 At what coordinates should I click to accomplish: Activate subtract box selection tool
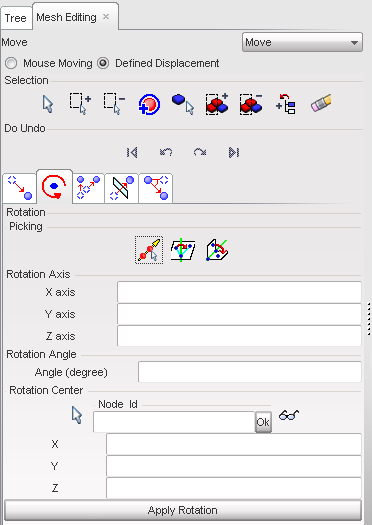click(x=114, y=104)
